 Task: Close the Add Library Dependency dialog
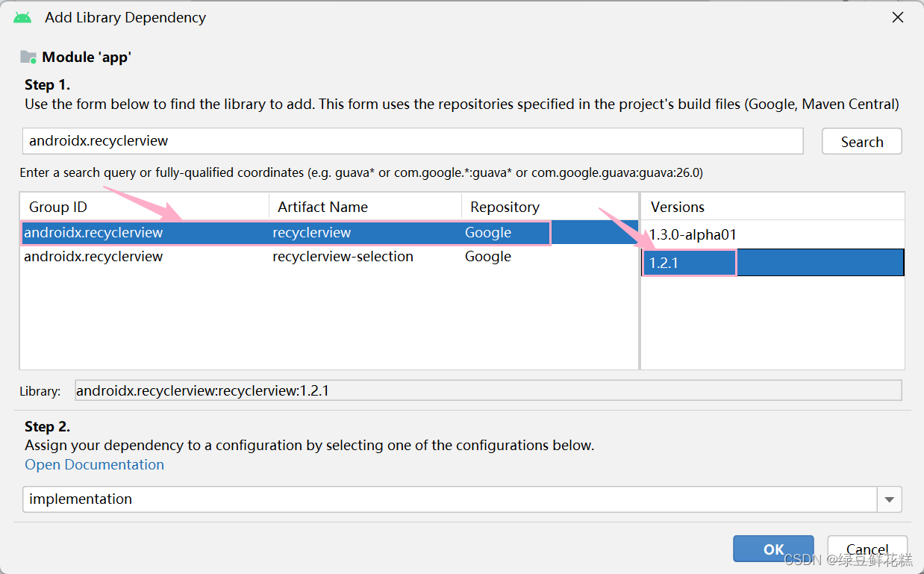pos(898,17)
